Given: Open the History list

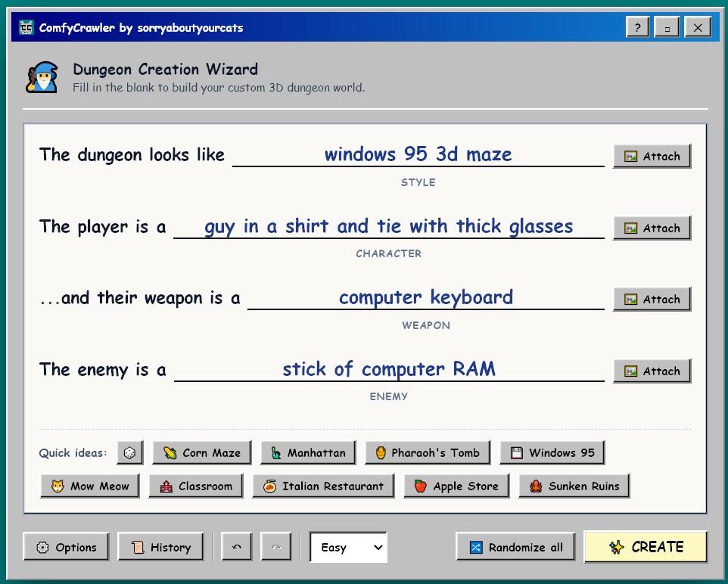Looking at the screenshot, I should [x=160, y=547].
